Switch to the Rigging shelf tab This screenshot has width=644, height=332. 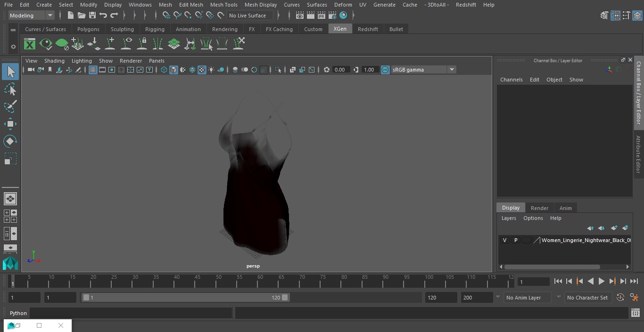[x=155, y=29]
